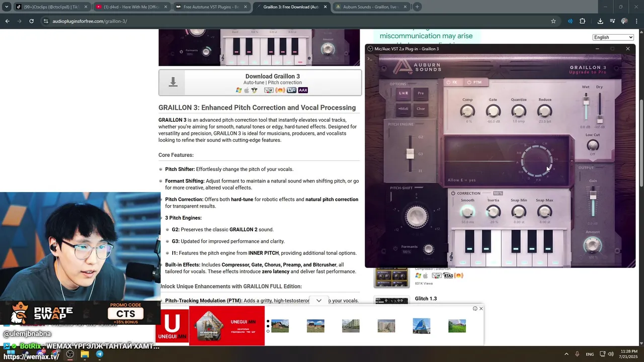Click the Low Cut knob
The height and width of the screenshot is (362, 644).
[593, 146]
